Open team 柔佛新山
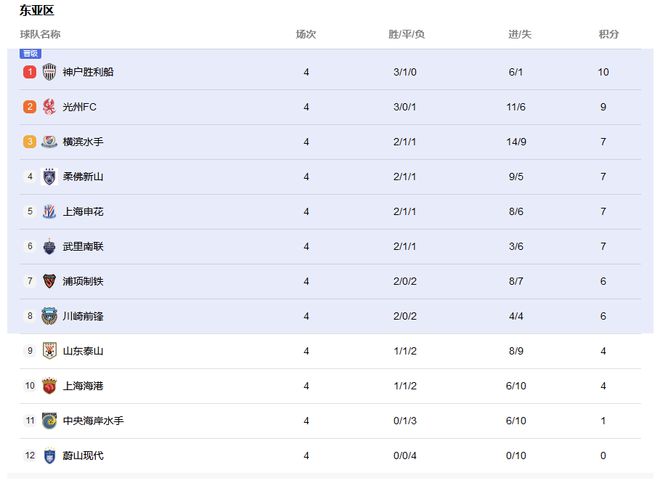Screen dimensions: 660x486 [83, 177]
